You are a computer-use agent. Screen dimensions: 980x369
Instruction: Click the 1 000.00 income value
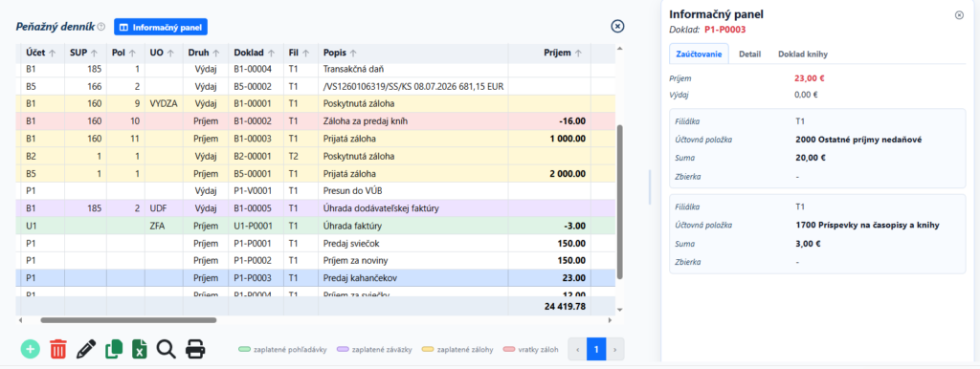(x=568, y=139)
